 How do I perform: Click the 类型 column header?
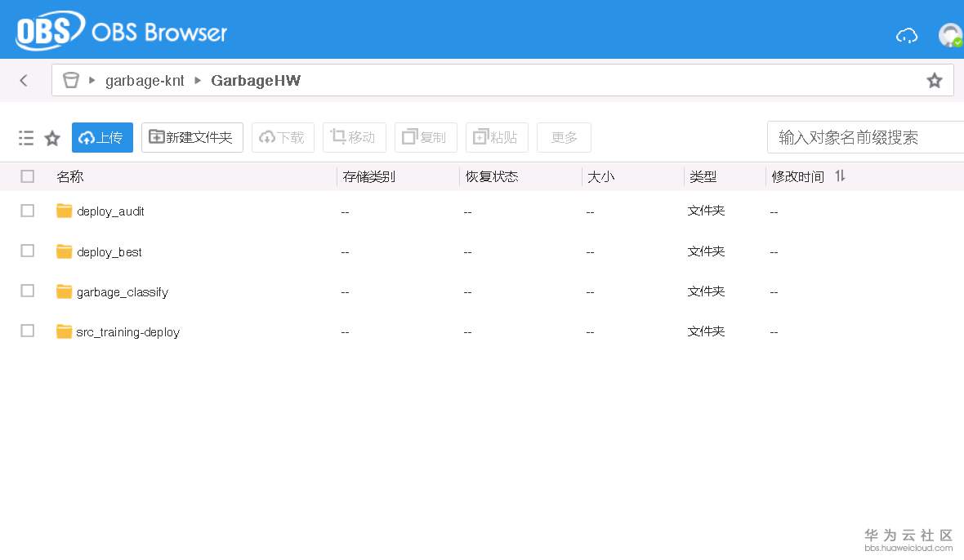[x=703, y=177]
